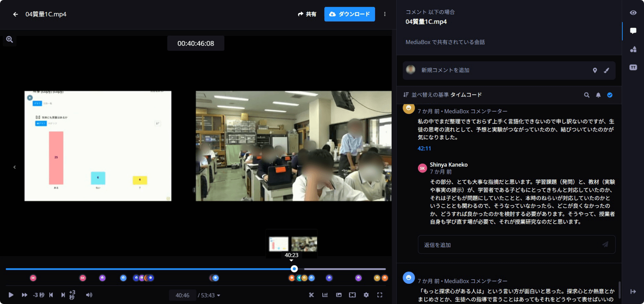Open sort order dropdown labeled タイムコード
Image resolution: width=644 pixels, height=304 pixels.
coord(466,95)
